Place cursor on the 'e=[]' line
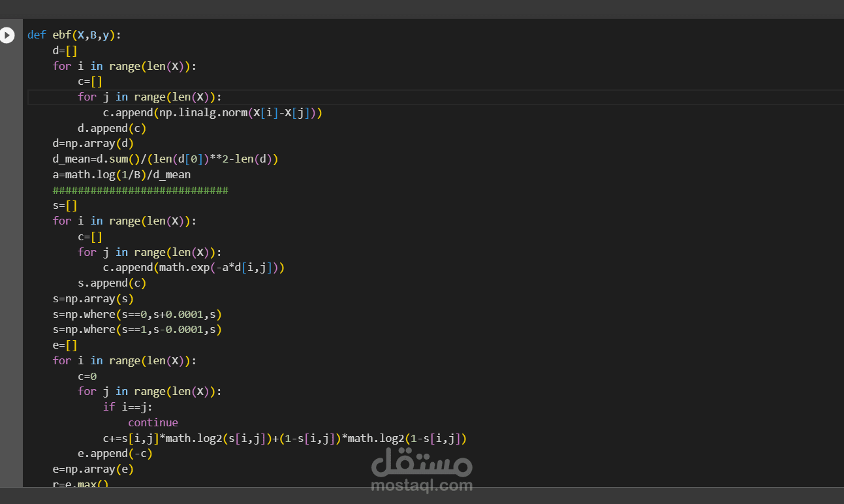Screen dimensions: 844x504 coord(65,345)
